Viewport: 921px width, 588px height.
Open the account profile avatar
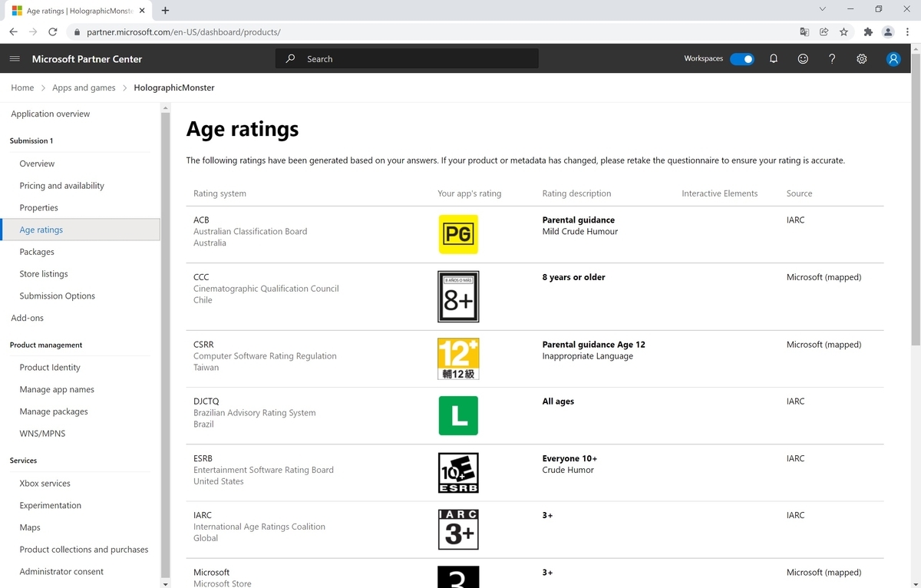[893, 59]
